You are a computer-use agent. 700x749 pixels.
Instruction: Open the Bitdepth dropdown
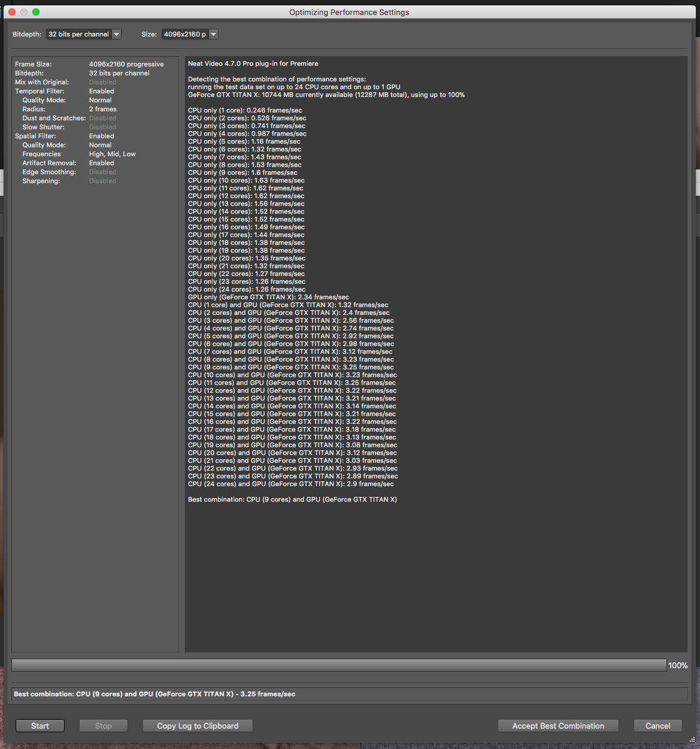tap(84, 34)
